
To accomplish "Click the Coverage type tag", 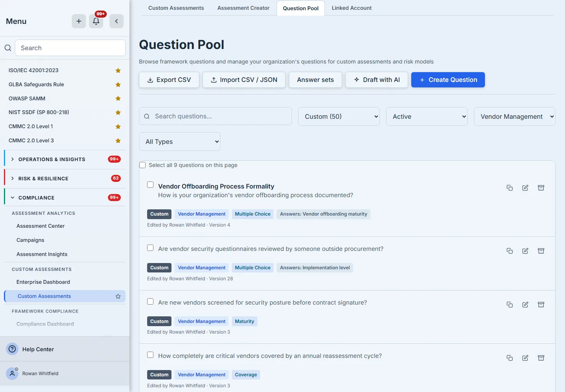I will (246, 375).
